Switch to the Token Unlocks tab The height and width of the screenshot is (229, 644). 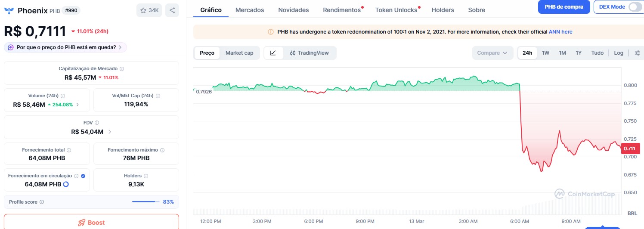coord(396,10)
